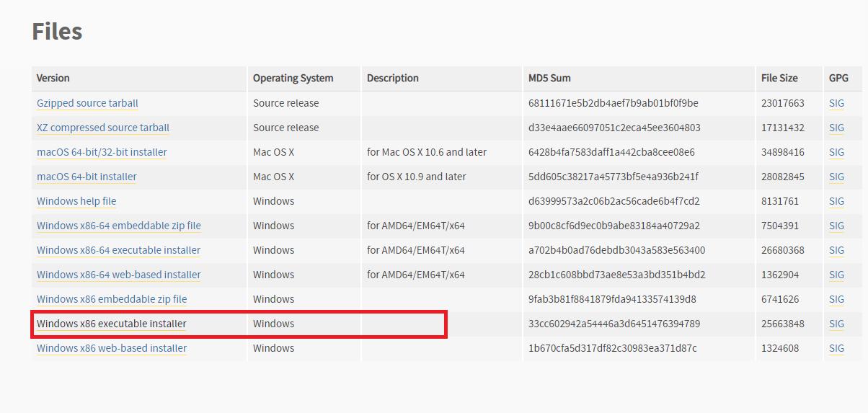Click Windows x86-64 executable installer link
868x413 pixels.
119,250
